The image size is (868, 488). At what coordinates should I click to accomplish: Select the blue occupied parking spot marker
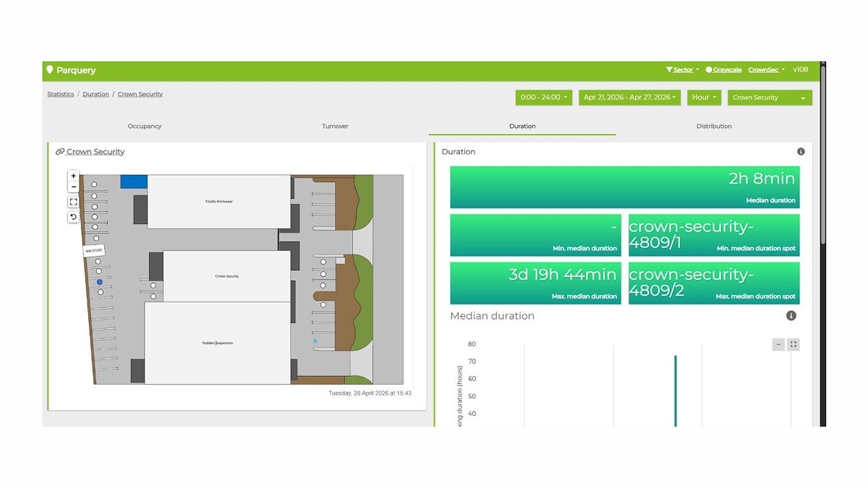click(x=100, y=282)
